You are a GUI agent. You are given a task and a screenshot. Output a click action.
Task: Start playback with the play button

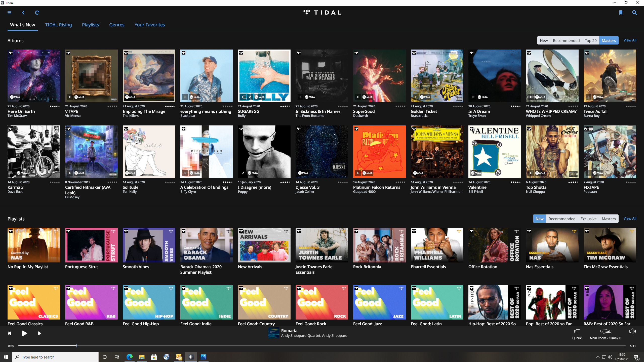point(24,333)
